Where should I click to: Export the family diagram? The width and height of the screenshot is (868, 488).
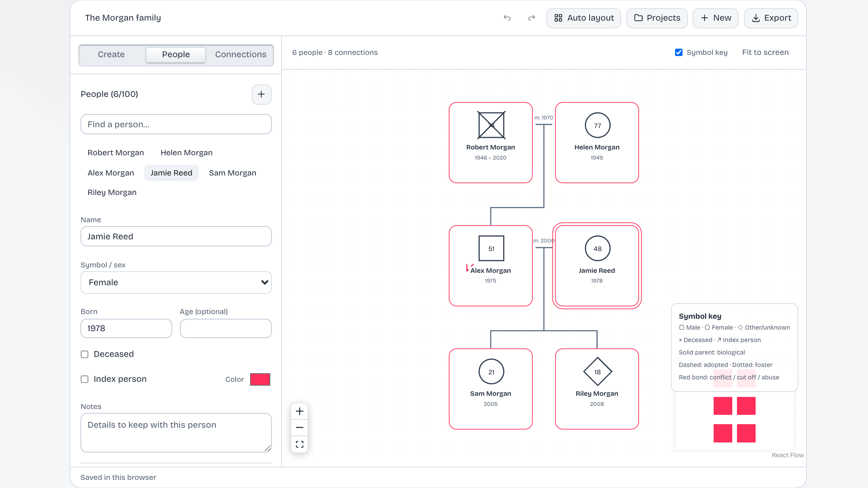pos(771,18)
